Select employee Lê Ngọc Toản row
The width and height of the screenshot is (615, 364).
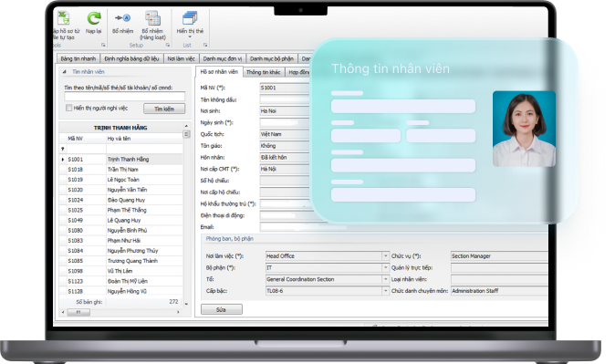click(x=121, y=180)
